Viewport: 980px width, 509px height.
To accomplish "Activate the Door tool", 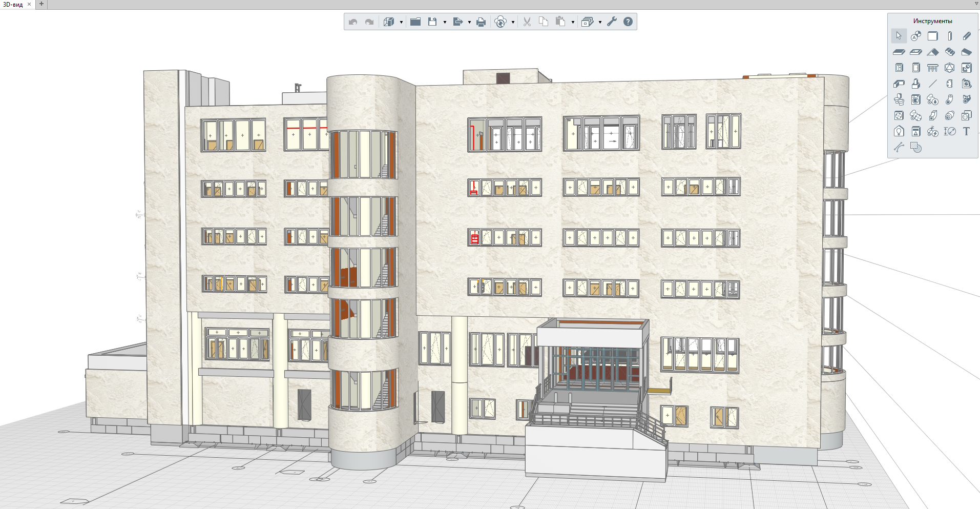I will point(916,68).
